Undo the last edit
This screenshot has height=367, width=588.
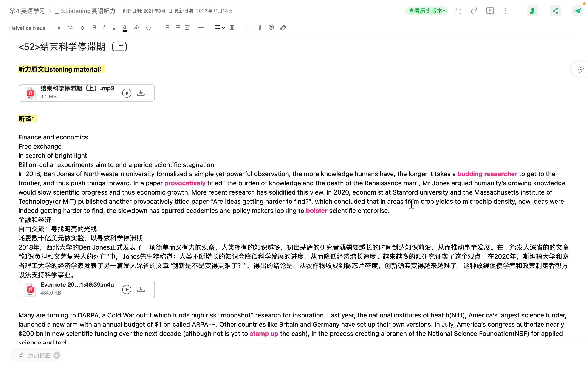[458, 11]
